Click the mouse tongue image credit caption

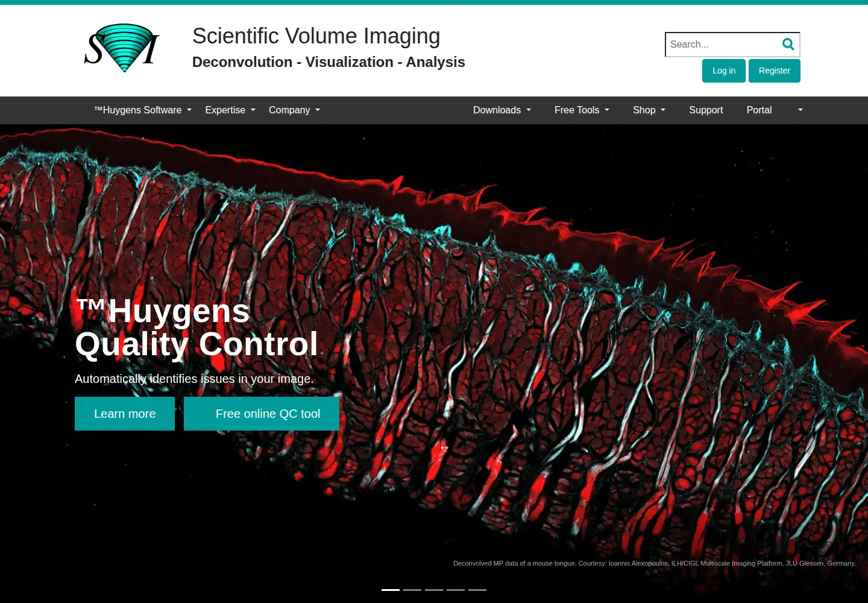655,563
